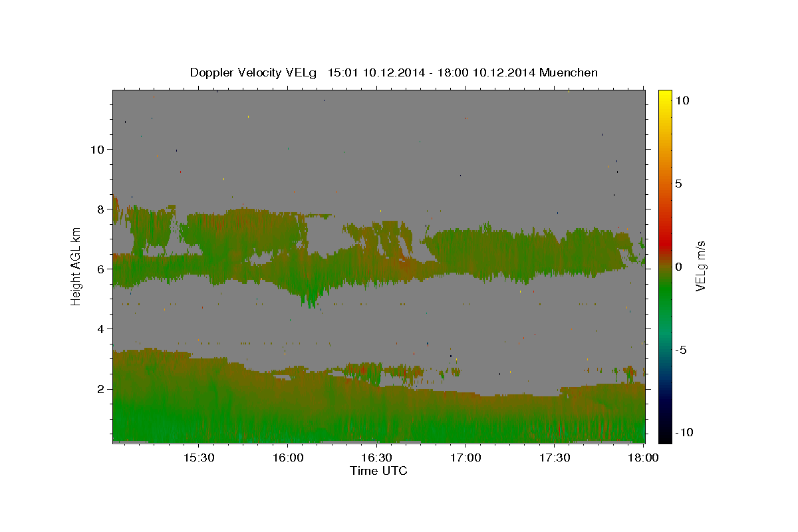
Task: Click the '16:30' time tick label
Action: [x=376, y=458]
